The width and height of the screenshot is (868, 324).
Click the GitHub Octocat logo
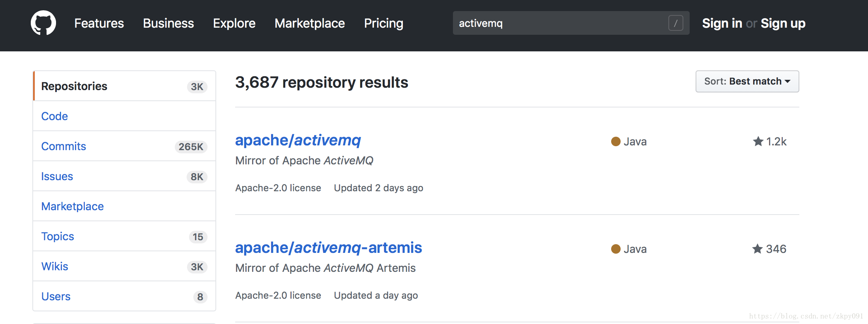tap(43, 23)
